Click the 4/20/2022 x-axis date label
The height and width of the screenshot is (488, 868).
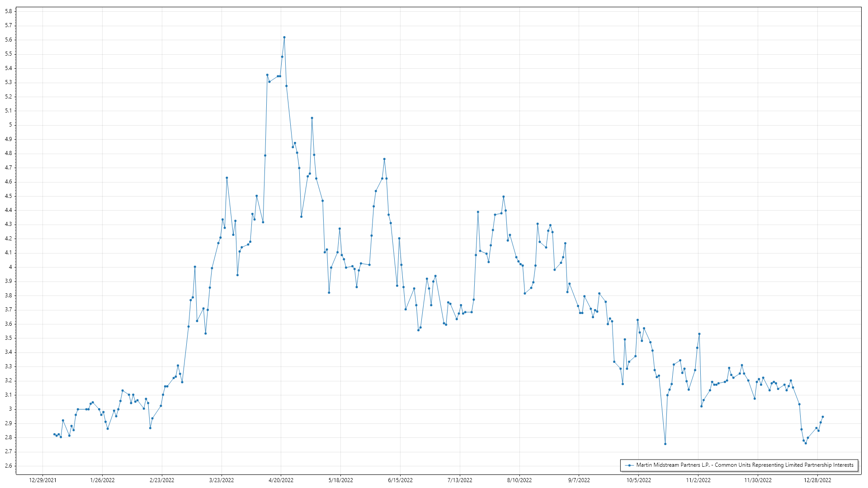281,480
